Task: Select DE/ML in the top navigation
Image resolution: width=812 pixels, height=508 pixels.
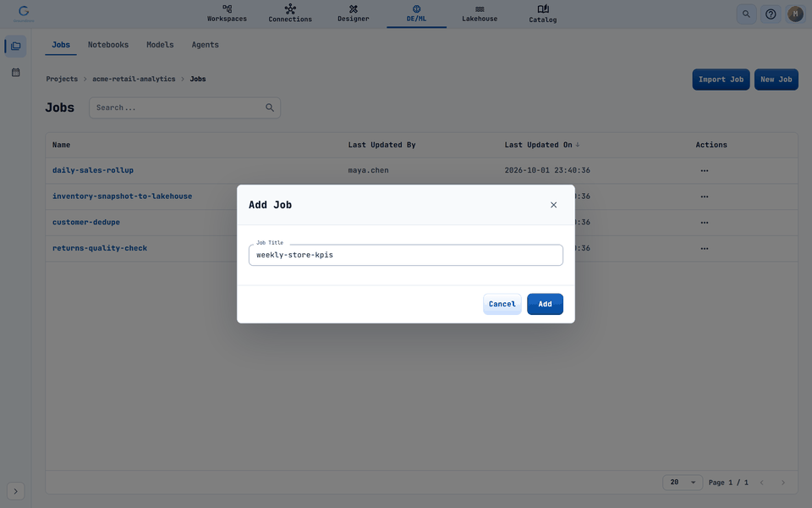Action: point(416,14)
